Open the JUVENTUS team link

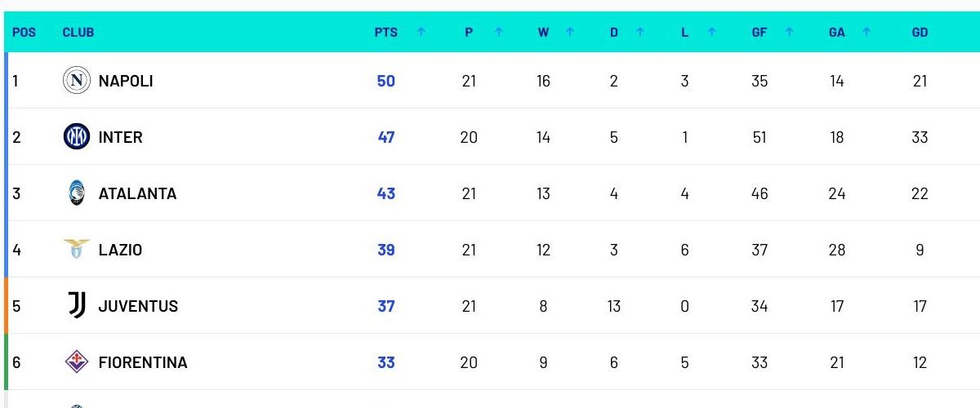coord(138,306)
